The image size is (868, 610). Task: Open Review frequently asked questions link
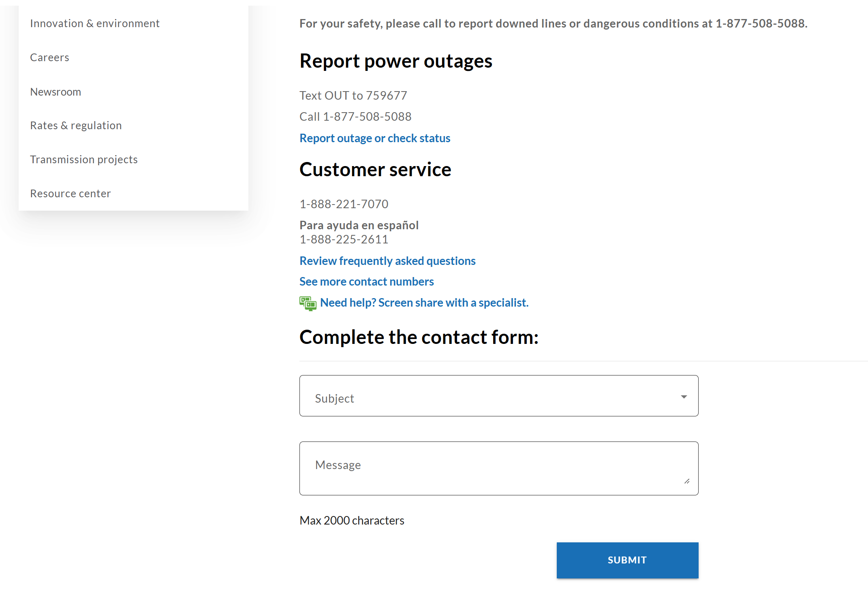tap(387, 261)
